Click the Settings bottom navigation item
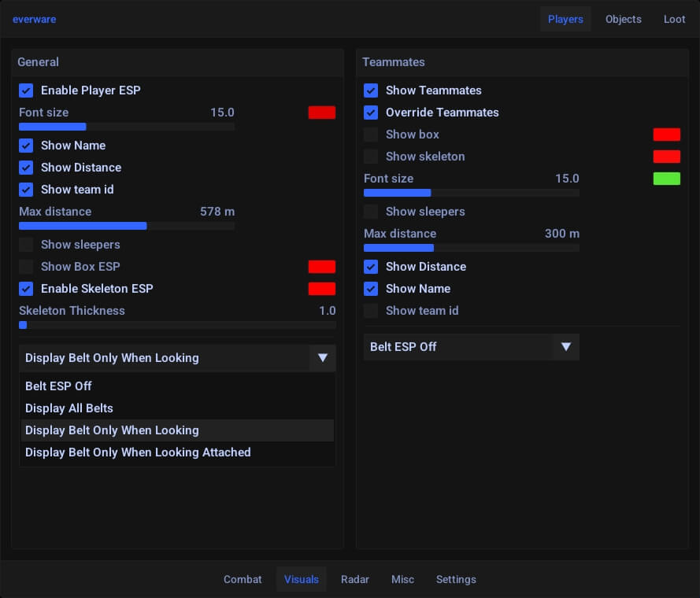The image size is (700, 598). click(456, 579)
